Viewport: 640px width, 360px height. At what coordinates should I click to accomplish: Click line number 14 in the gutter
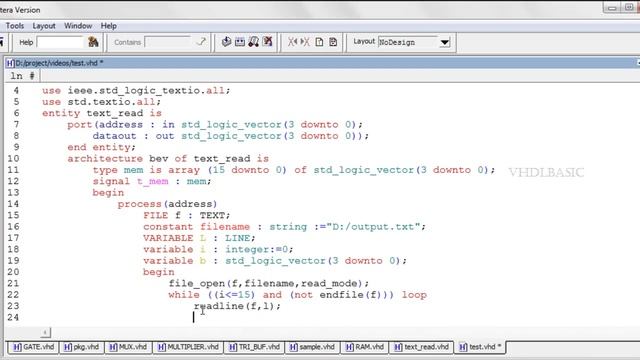pos(13,204)
